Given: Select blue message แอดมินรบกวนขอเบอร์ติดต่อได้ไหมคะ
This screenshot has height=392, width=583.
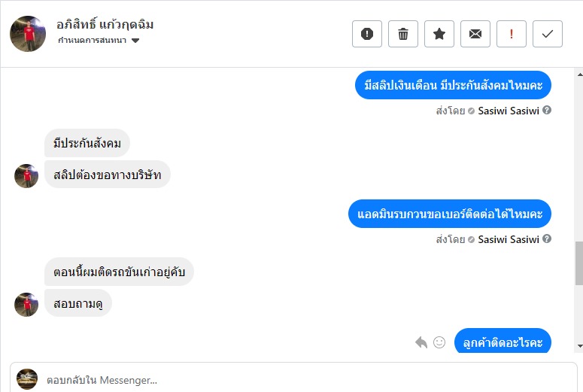Looking at the screenshot, I should tap(450, 214).
